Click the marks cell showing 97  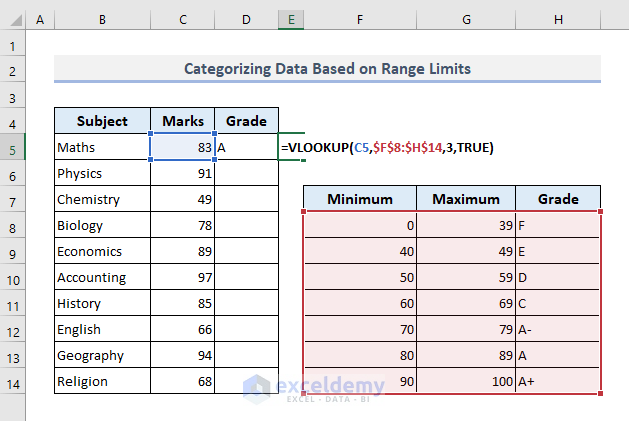183,277
